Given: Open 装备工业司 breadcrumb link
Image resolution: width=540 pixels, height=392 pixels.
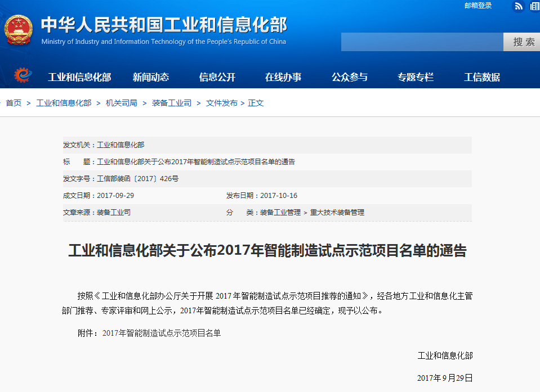Looking at the screenshot, I should (x=172, y=103).
